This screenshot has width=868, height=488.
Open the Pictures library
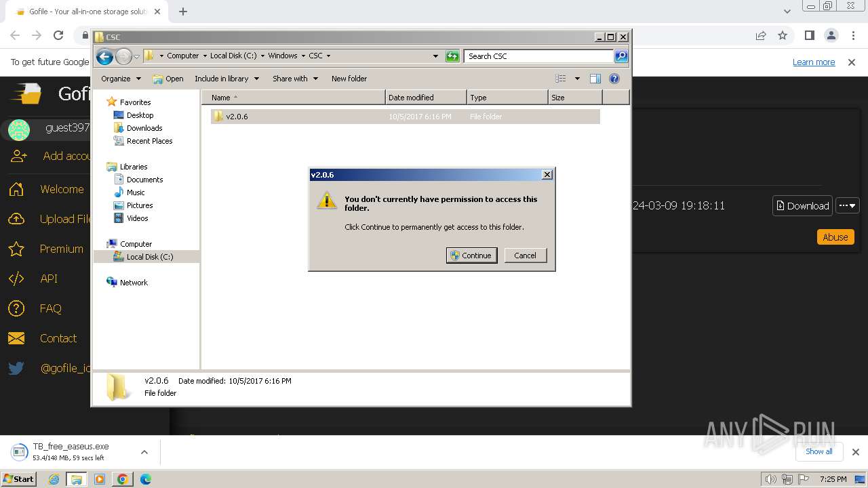click(x=140, y=205)
